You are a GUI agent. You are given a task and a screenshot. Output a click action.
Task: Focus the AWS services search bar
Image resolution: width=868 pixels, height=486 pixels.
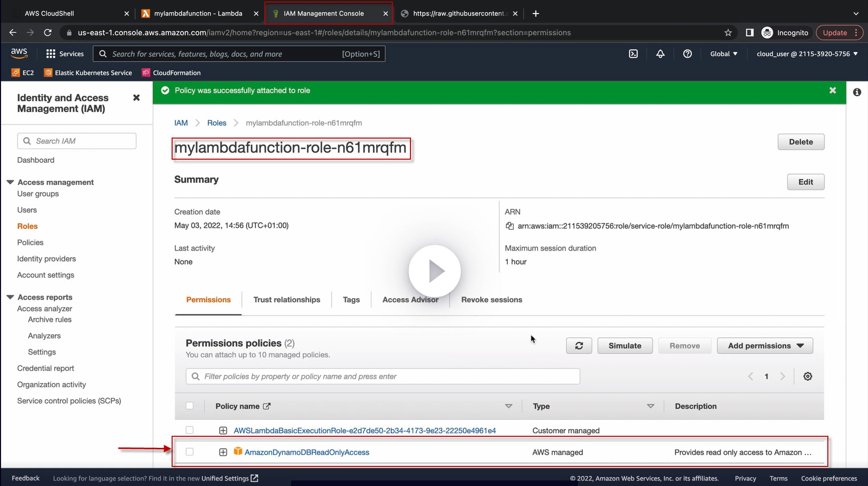(x=239, y=54)
